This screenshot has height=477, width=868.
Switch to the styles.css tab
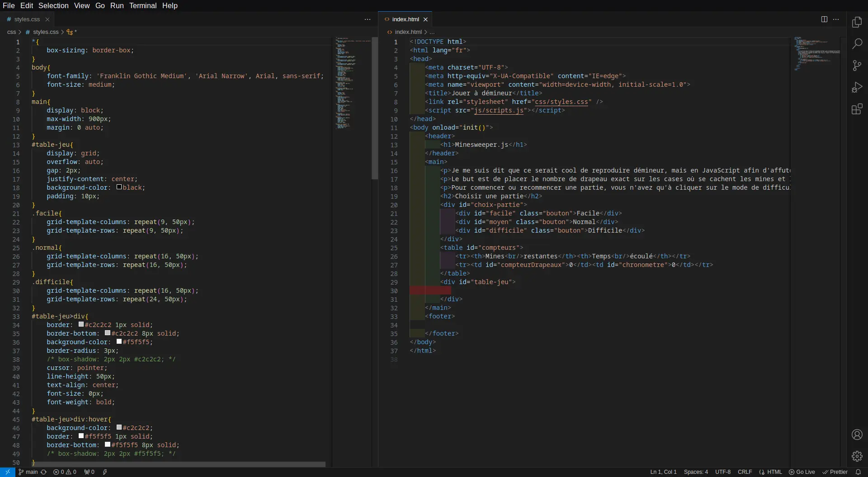pyautogui.click(x=27, y=19)
